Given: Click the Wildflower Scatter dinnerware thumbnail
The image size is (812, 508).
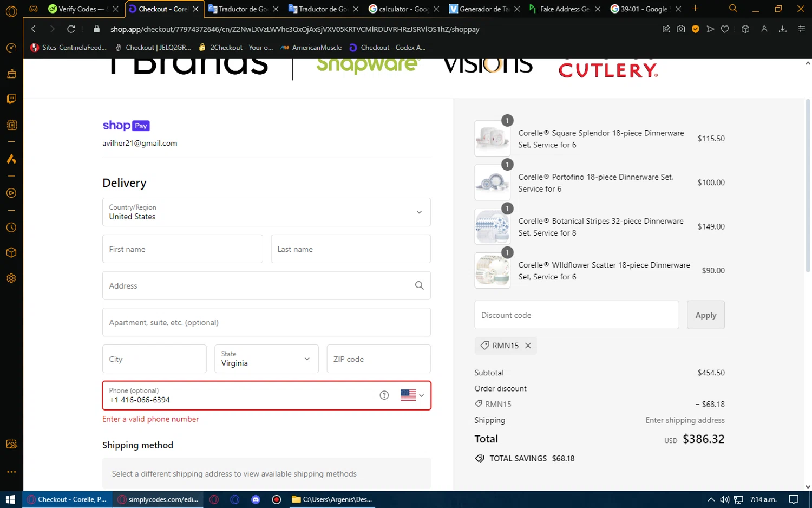Looking at the screenshot, I should click(492, 270).
